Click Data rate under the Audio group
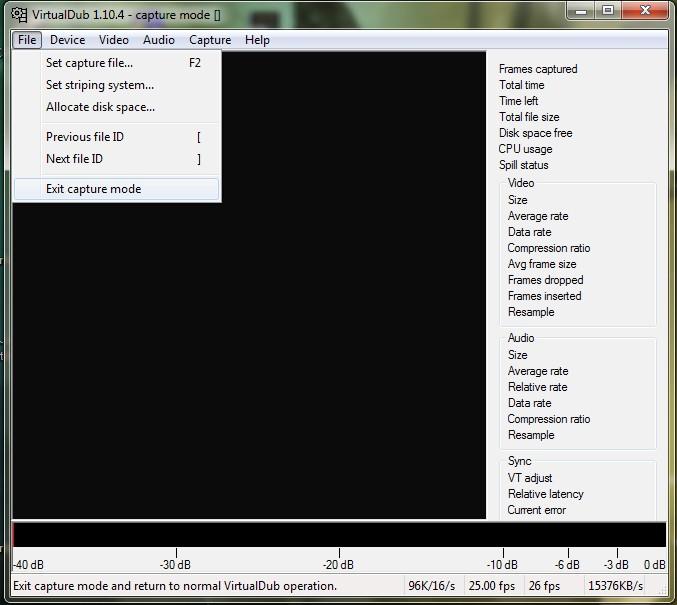677x605 pixels. (530, 403)
